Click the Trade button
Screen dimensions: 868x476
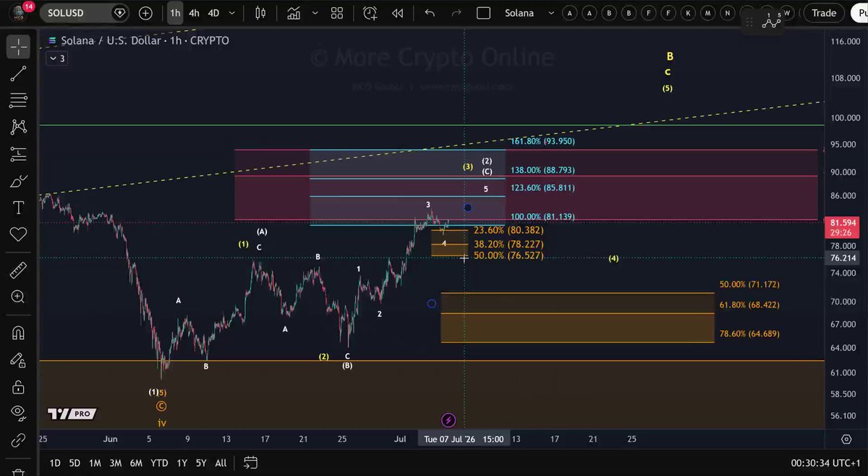[824, 13]
